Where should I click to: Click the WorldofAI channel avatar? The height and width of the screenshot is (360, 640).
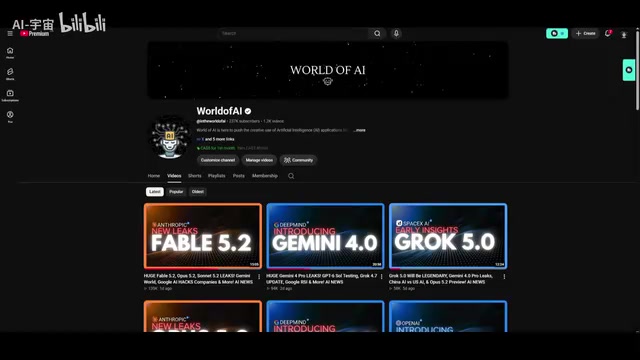click(170, 137)
